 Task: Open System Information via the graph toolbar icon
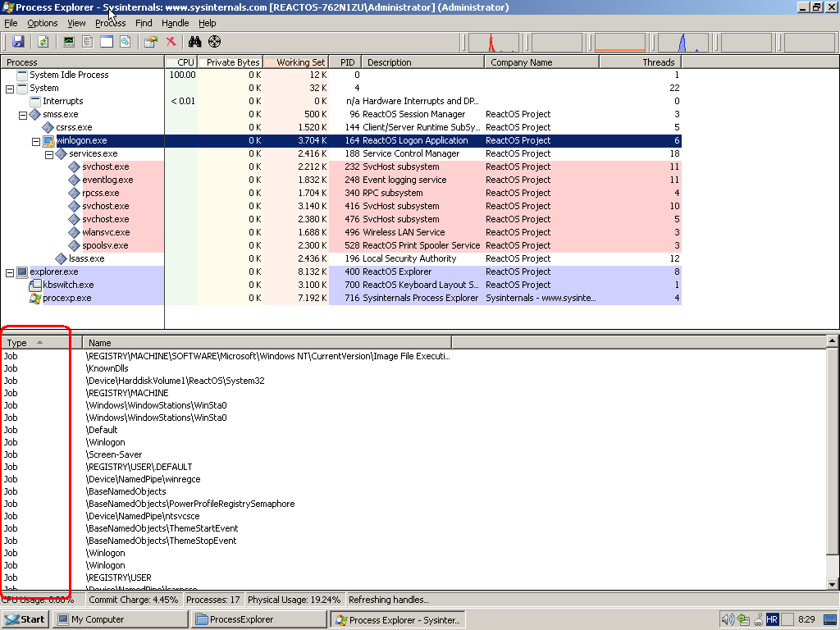coord(69,42)
